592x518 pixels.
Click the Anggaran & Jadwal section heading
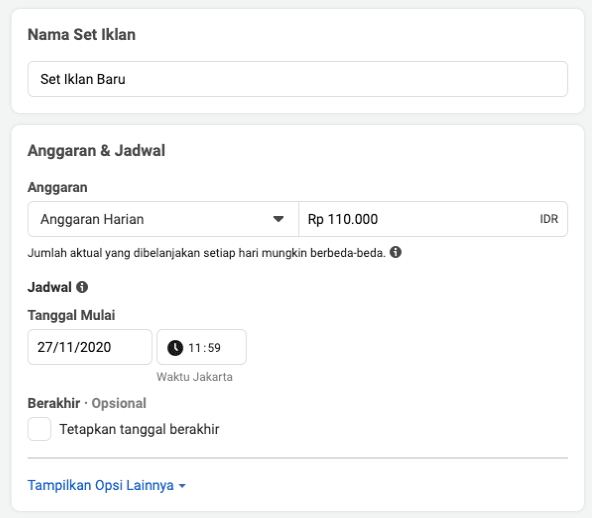click(96, 150)
